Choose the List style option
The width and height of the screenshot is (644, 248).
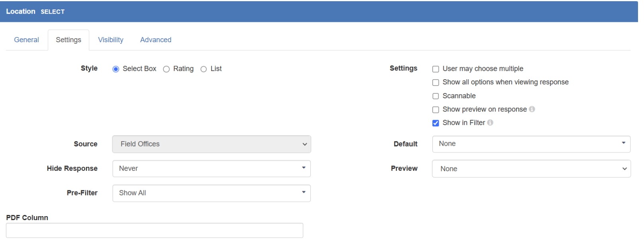(204, 69)
